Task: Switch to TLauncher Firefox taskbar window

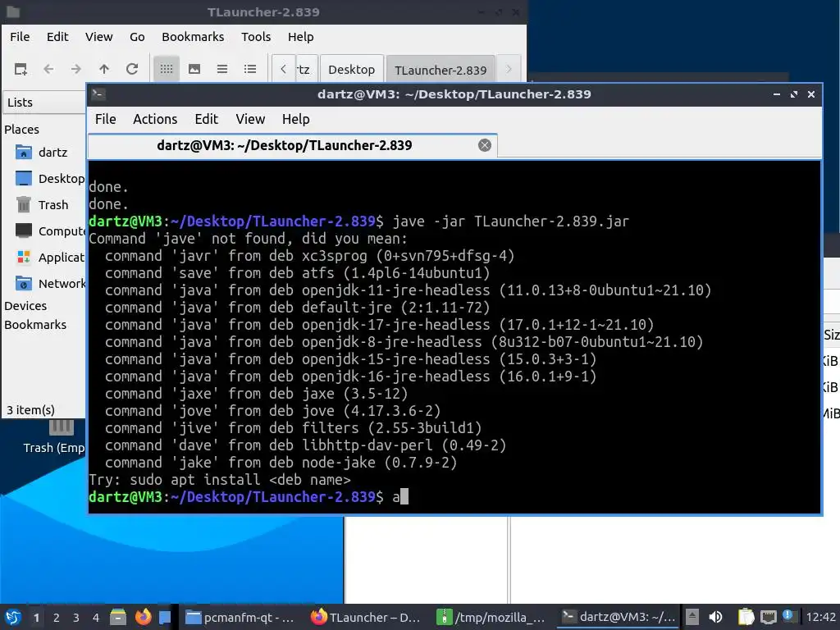Action: [366, 618]
